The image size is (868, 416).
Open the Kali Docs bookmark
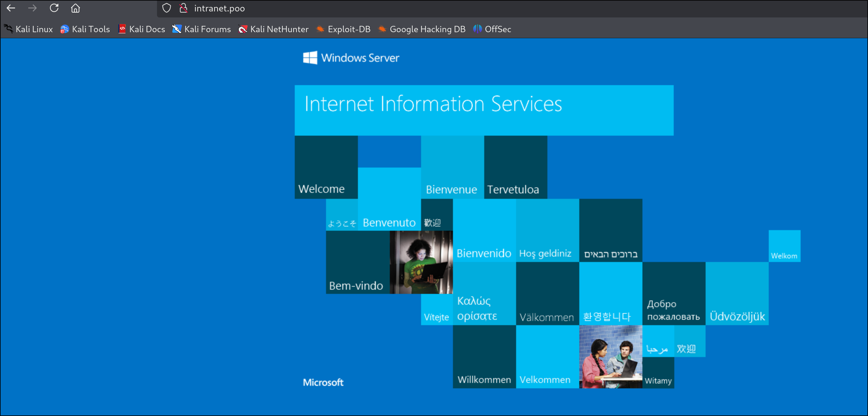coord(142,29)
